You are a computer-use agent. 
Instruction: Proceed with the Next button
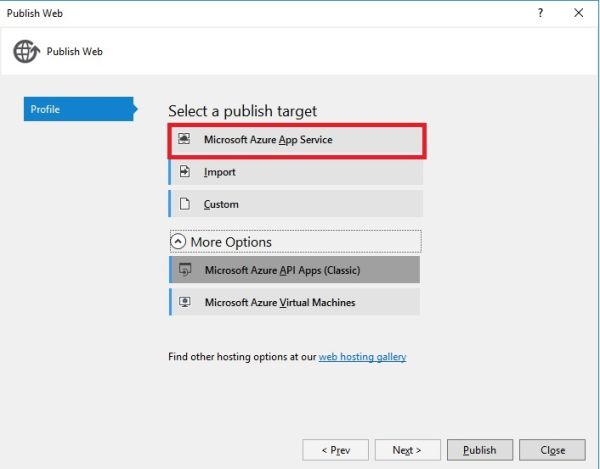coord(407,450)
